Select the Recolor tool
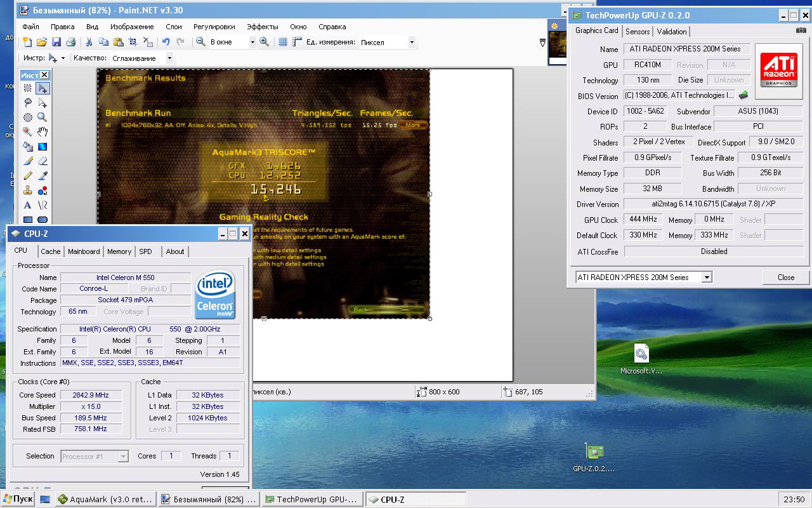 (43, 190)
